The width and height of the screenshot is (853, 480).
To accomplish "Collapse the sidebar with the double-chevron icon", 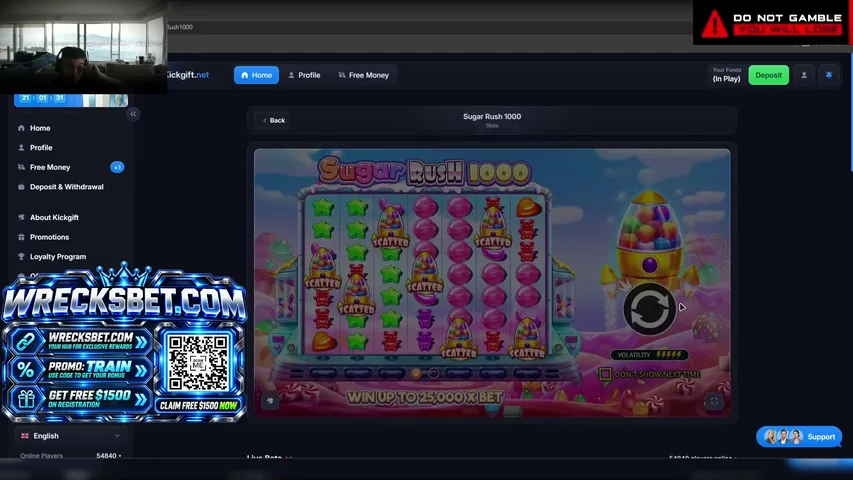I will [x=133, y=114].
